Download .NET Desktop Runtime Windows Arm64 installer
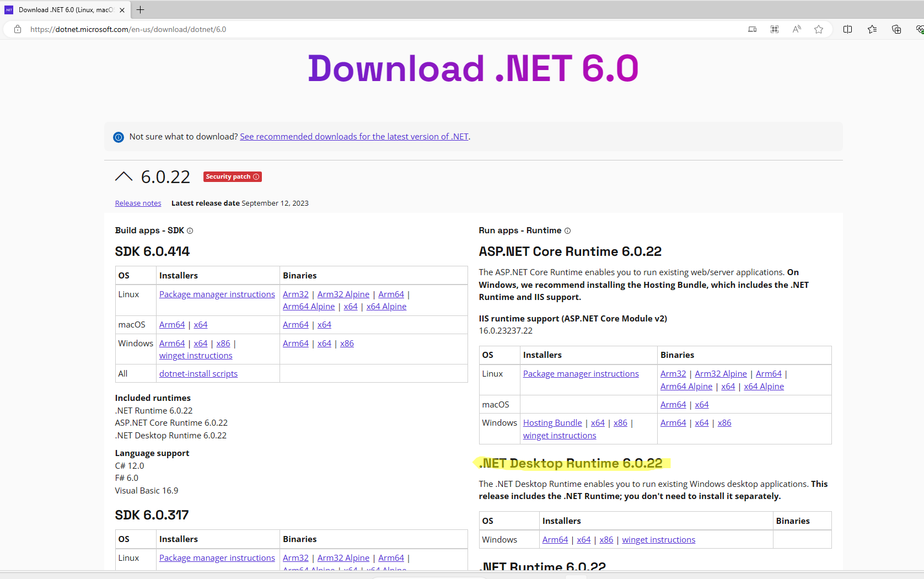Viewport: 924px width, 579px height. coord(555,540)
